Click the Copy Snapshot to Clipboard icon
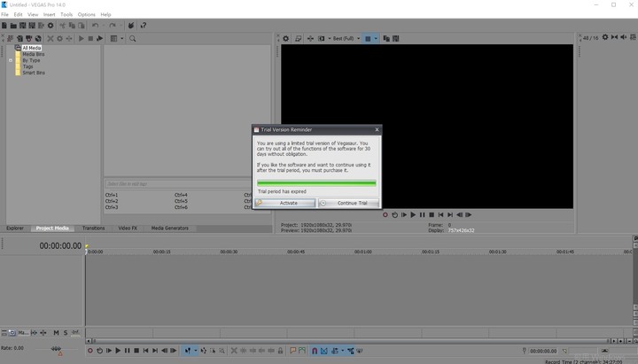Viewport: 638px width, 364px height. click(386, 38)
